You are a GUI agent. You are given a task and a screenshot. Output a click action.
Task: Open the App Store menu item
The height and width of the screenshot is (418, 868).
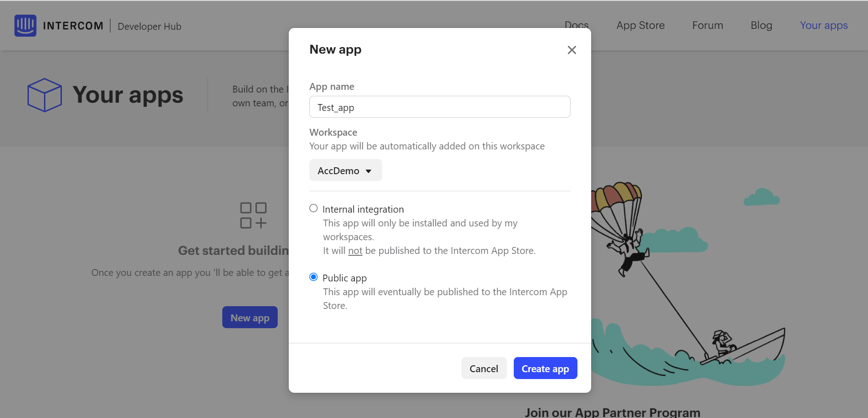(x=640, y=25)
